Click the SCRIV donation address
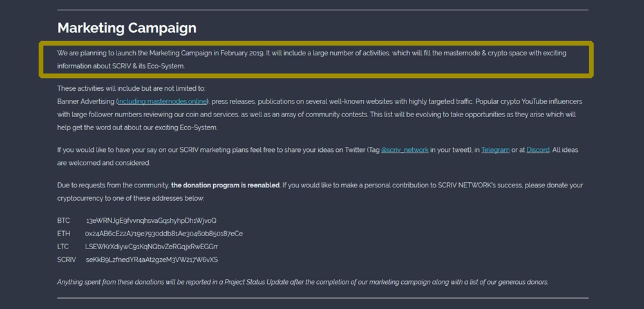Image resolution: width=644 pixels, height=309 pixels. pos(152,259)
